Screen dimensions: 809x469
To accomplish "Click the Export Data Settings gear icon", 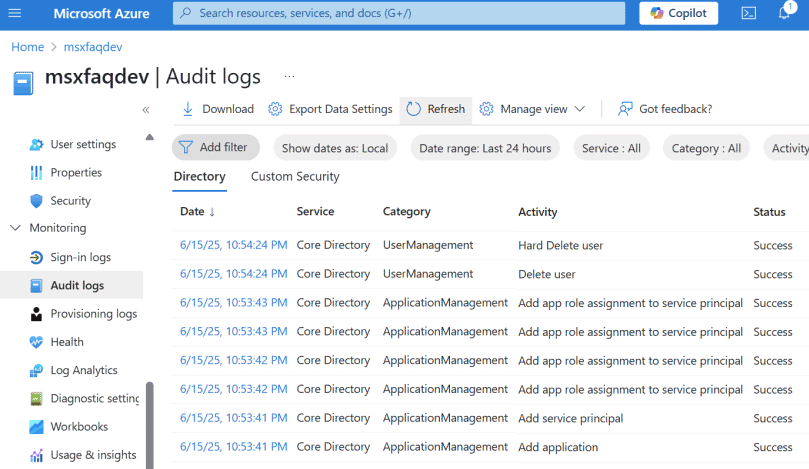I will coord(275,109).
